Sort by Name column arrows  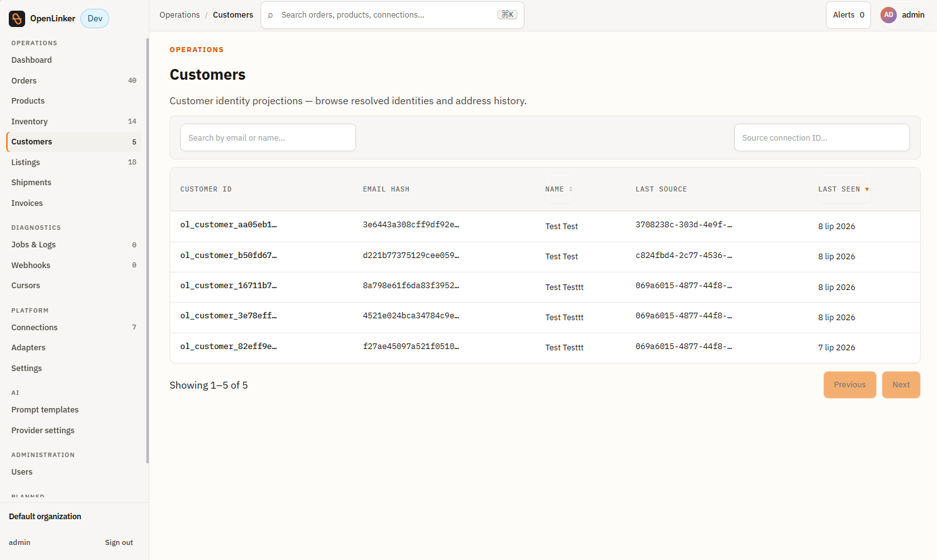coord(571,189)
